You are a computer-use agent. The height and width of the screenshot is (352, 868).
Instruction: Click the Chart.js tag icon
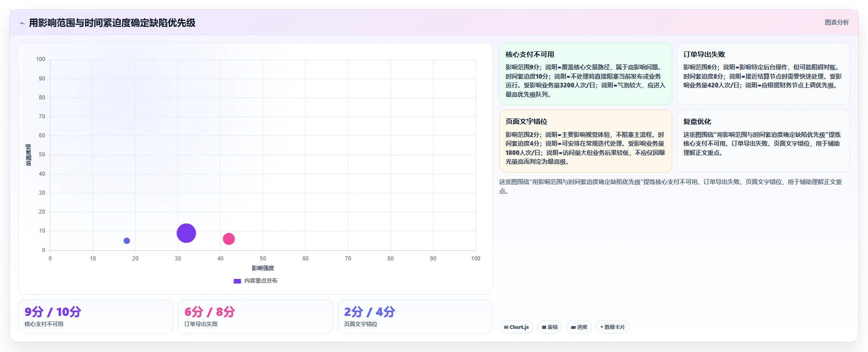506,327
